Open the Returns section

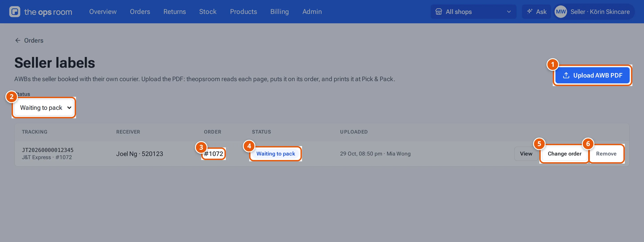pyautogui.click(x=174, y=11)
